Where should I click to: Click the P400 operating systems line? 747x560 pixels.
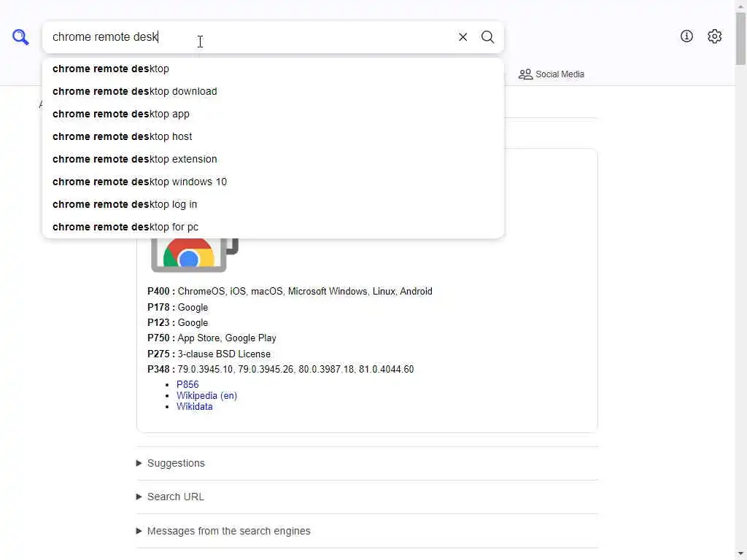[290, 292]
